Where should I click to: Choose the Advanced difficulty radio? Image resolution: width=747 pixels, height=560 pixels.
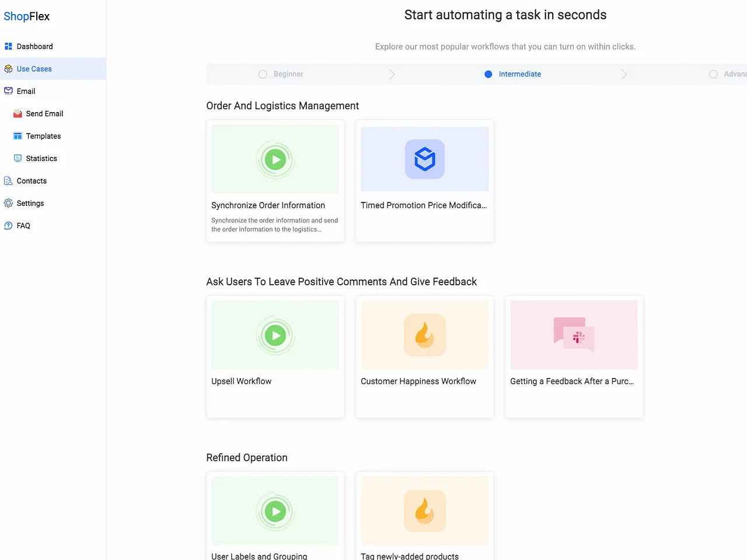click(713, 74)
